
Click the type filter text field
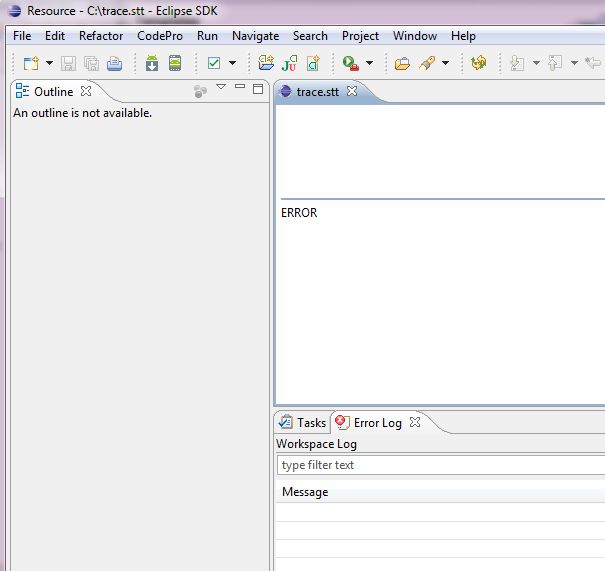tap(441, 465)
